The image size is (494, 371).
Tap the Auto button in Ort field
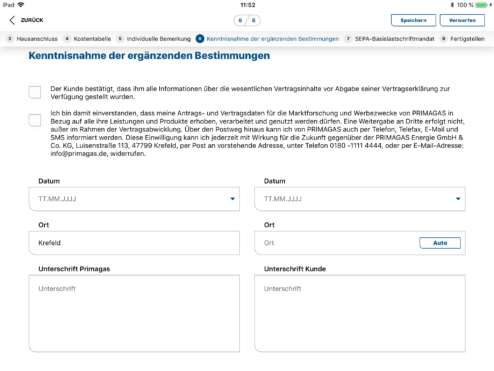tap(440, 243)
